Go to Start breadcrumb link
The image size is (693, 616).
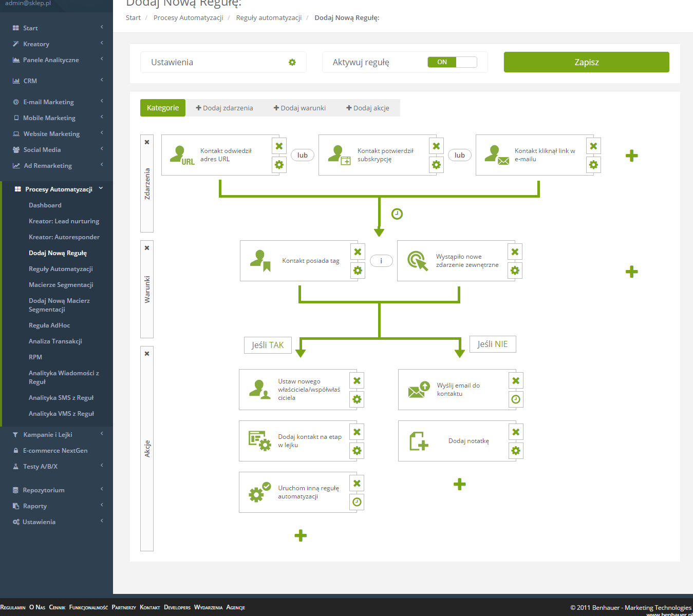coord(133,17)
